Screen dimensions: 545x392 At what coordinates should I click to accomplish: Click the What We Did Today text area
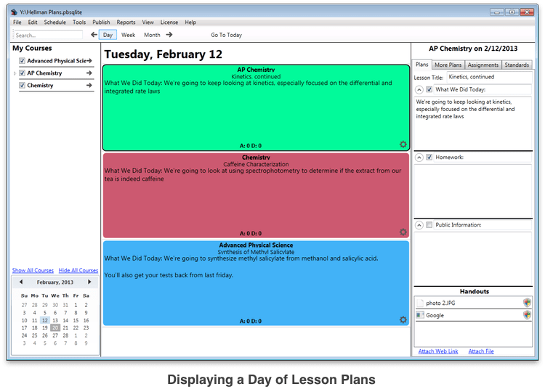coord(473,123)
